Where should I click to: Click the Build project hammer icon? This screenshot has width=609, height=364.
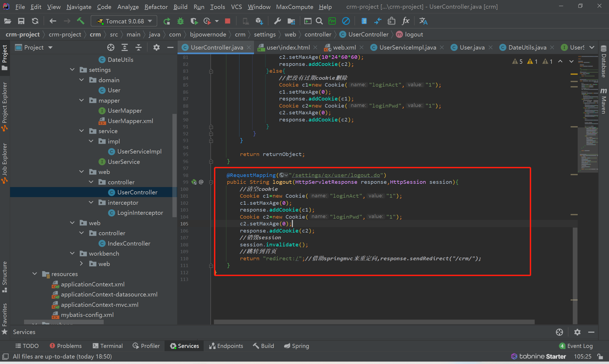coord(81,21)
